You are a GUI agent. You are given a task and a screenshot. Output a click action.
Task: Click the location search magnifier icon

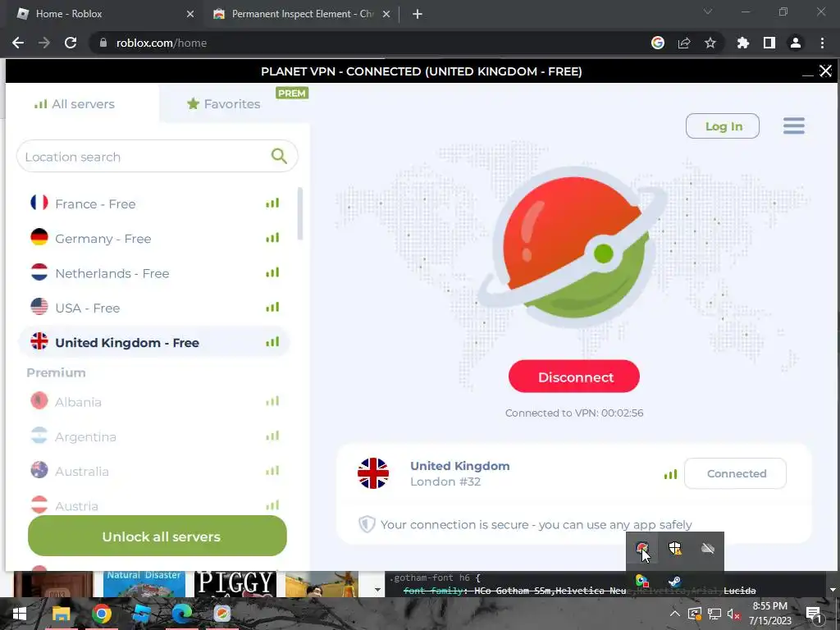(x=279, y=156)
